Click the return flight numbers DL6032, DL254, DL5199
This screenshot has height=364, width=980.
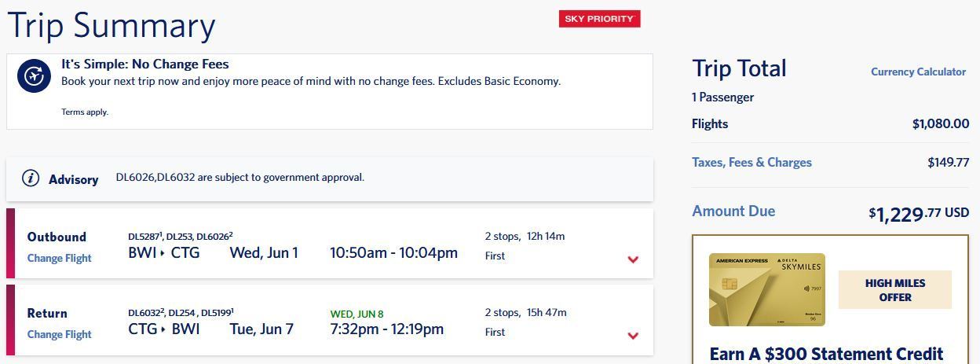point(181,312)
